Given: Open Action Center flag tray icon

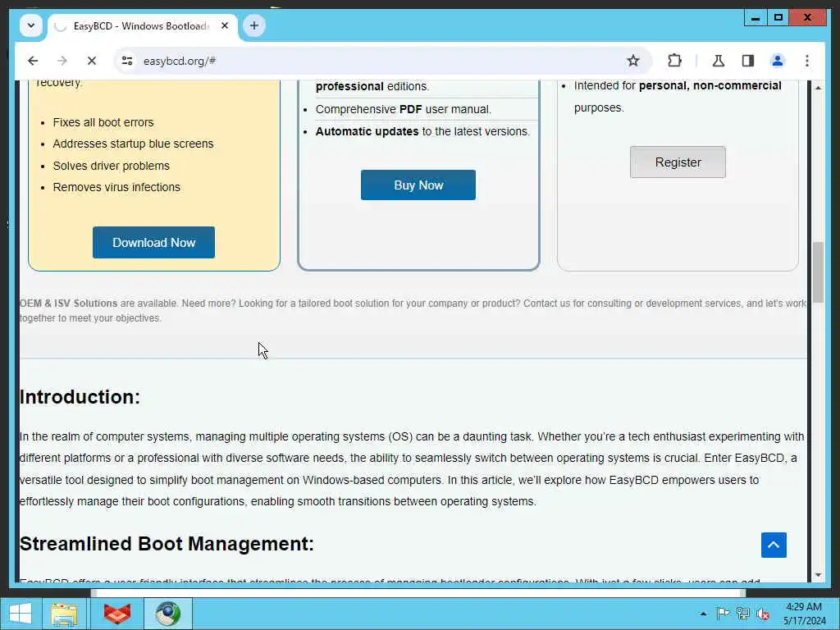Looking at the screenshot, I should tap(723, 614).
